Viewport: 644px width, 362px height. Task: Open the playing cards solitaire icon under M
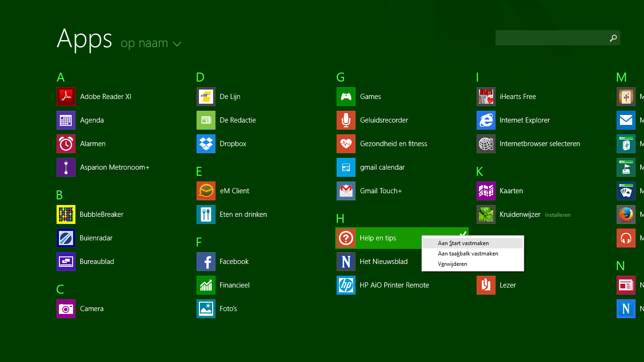[626, 191]
